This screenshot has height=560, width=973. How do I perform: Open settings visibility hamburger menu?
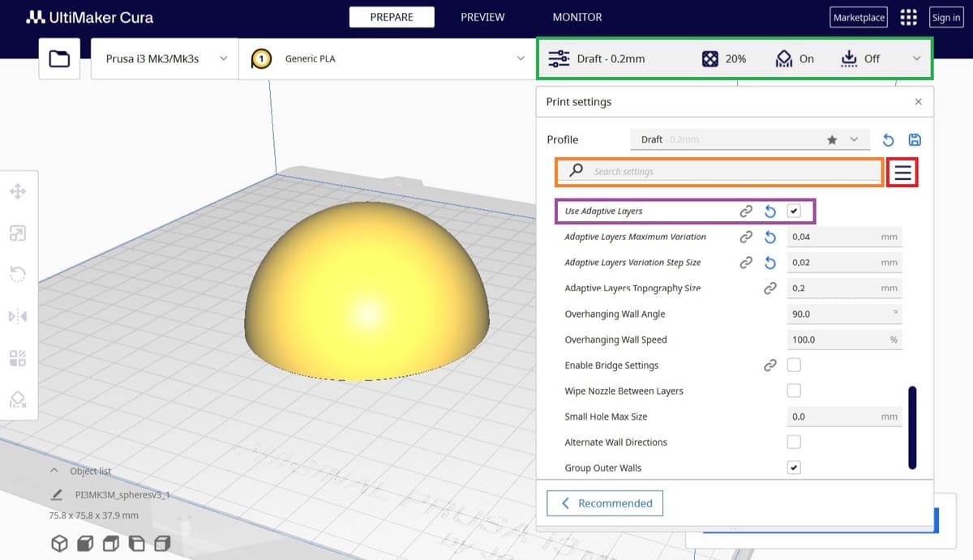tap(902, 172)
